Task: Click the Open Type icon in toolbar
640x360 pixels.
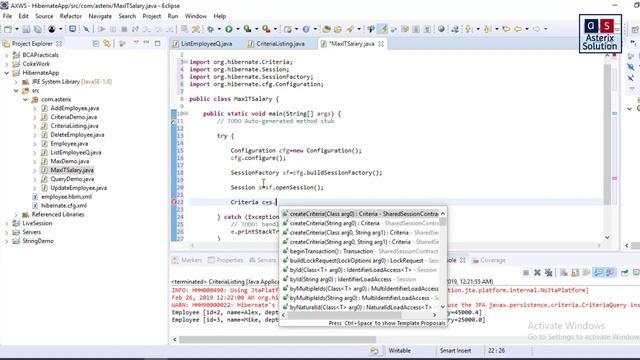Action: coord(326,29)
